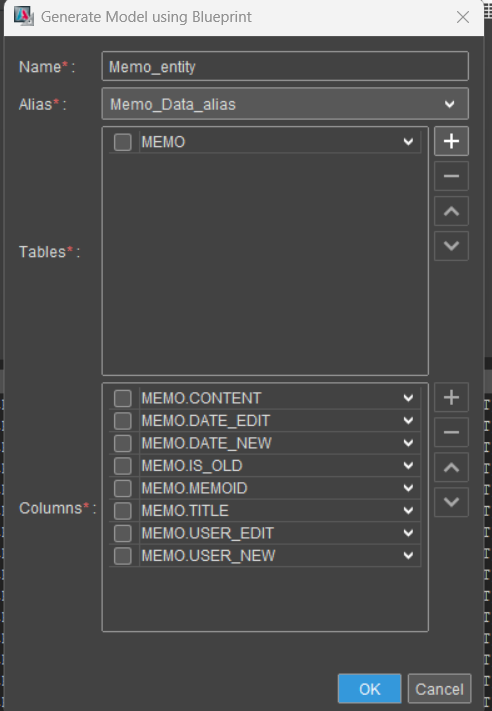Click the OK button
This screenshot has width=492, height=711.
pyautogui.click(x=370, y=689)
